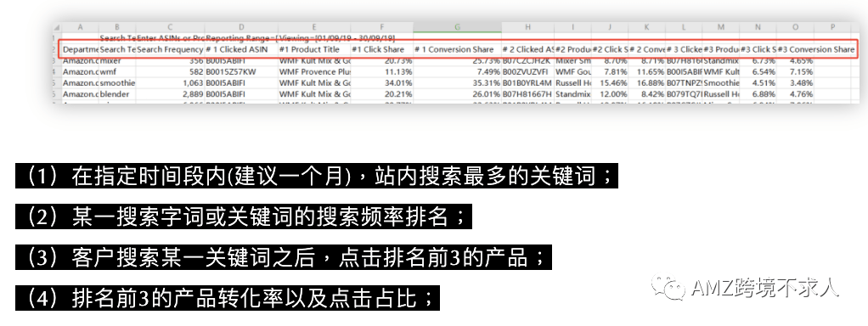Select column P header in the spreadsheet
The image size is (868, 326).
pyautogui.click(x=832, y=27)
